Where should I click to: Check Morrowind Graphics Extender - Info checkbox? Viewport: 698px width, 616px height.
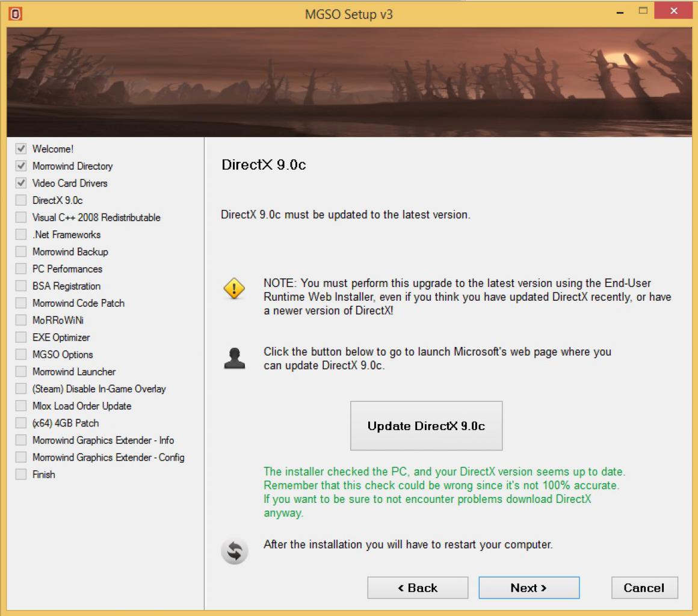coord(21,440)
